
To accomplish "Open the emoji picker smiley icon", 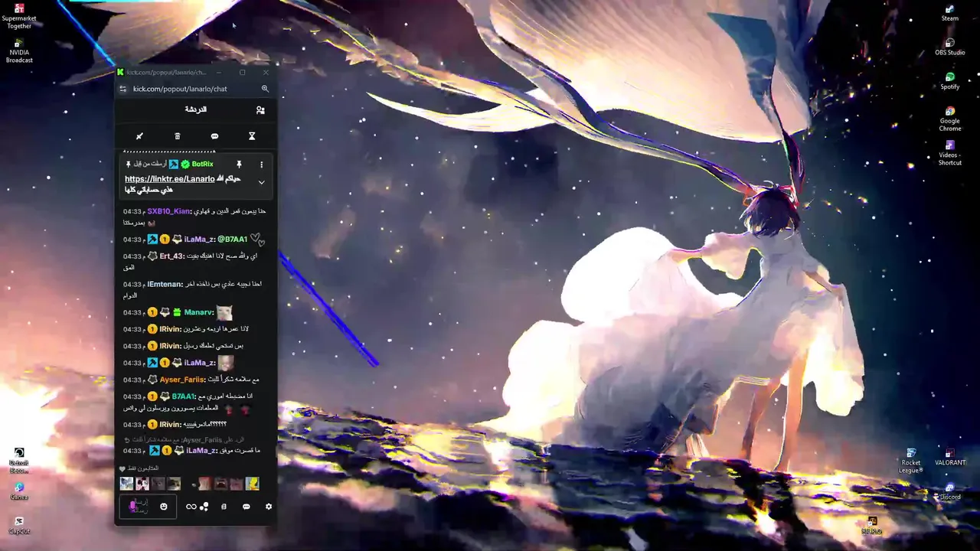I will [163, 507].
